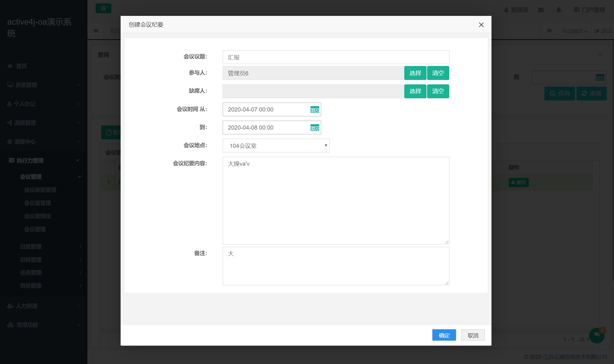Open 门户管理 from the top bar
614x364 pixels.
point(589,10)
